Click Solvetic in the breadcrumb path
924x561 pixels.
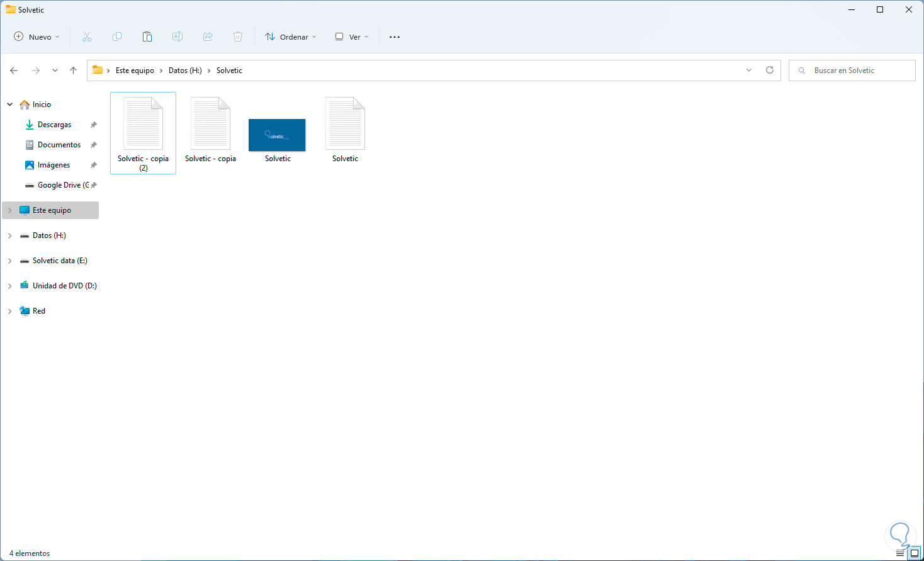[x=229, y=71]
